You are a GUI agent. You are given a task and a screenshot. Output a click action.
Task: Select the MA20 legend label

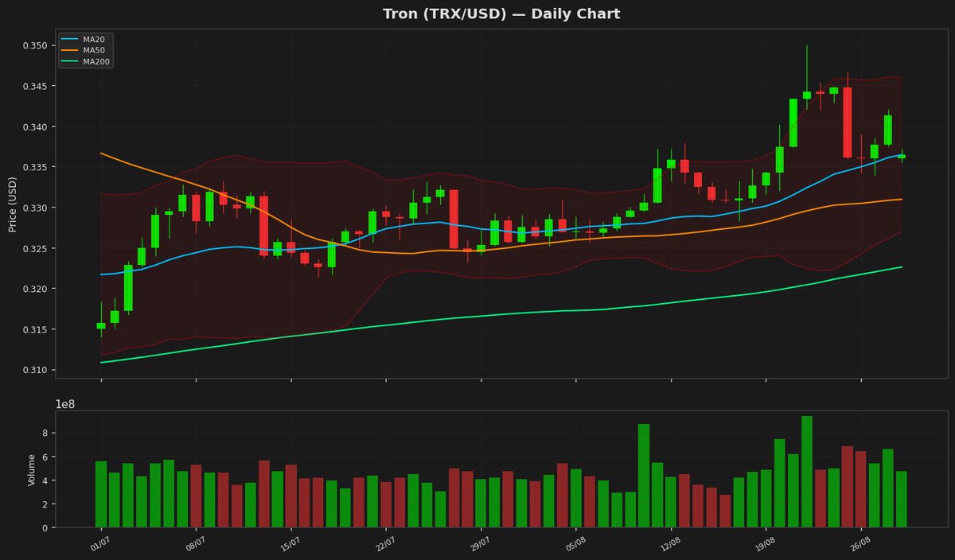(94, 39)
